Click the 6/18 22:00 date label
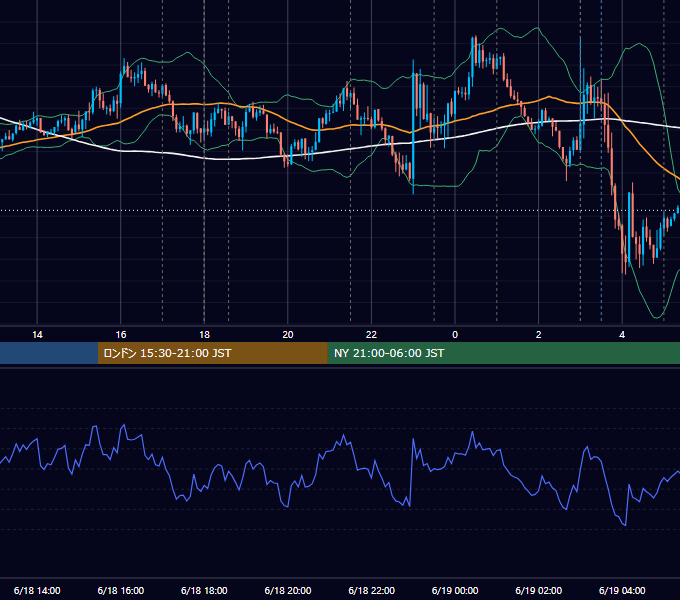Viewport: 680px width, 600px height. 372,590
